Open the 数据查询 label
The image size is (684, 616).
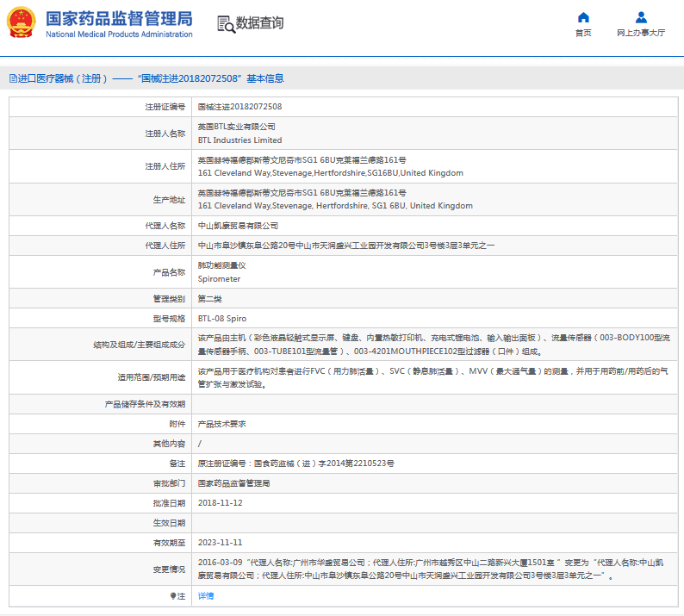tap(259, 22)
